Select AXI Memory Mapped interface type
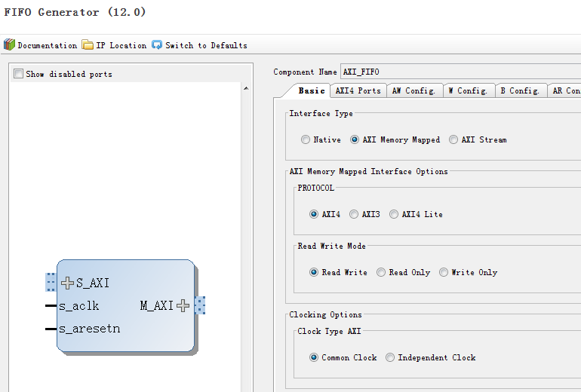The height and width of the screenshot is (392, 581). (x=355, y=139)
